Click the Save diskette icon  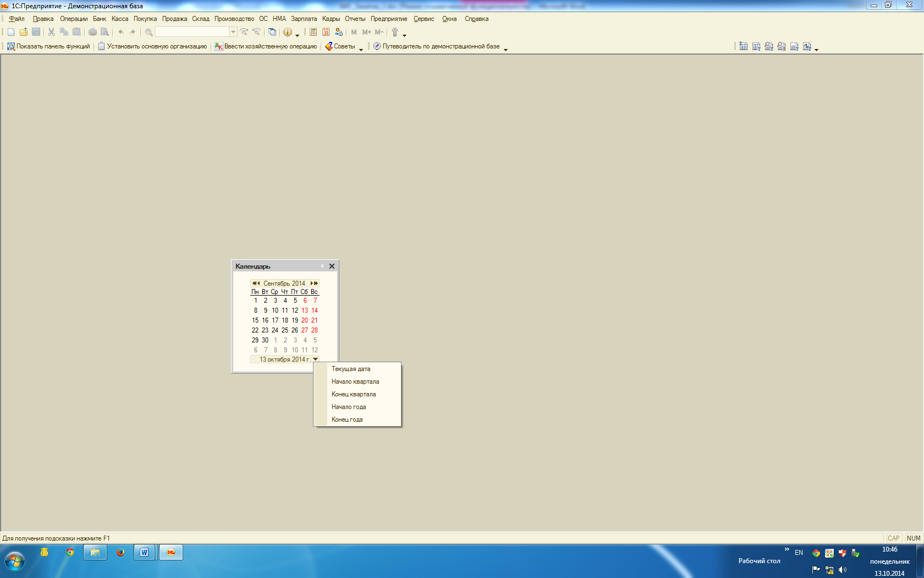pos(36,32)
